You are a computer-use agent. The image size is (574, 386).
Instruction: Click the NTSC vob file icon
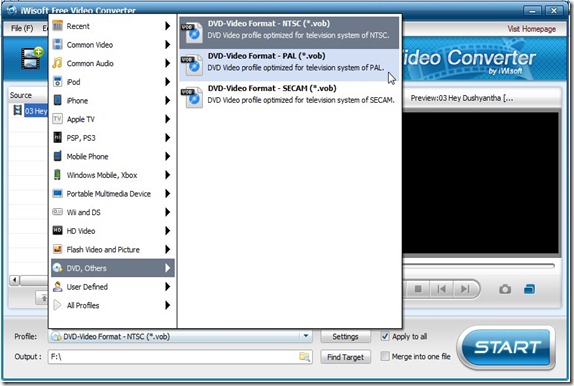tap(192, 33)
